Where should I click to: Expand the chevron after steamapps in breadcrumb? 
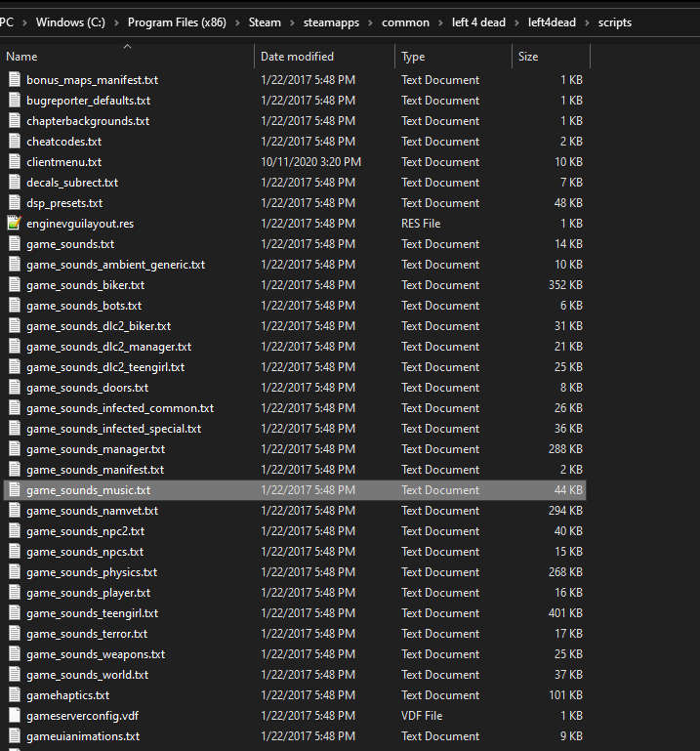370,23
